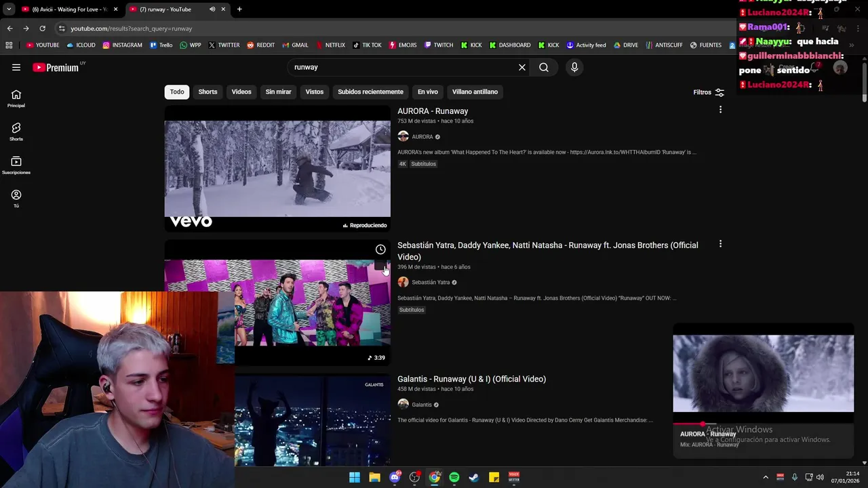Click the Sebastián Yatra video thumbnail
868x488 pixels.
click(x=277, y=303)
